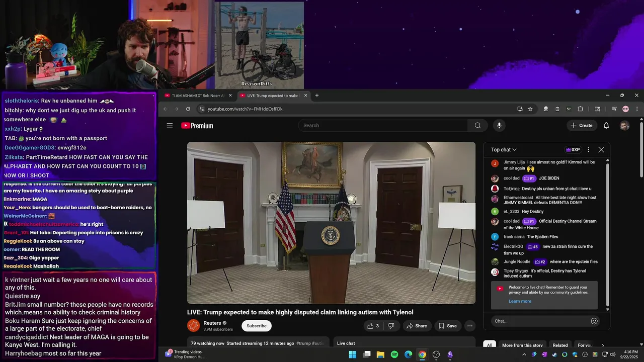This screenshot has width=644, height=362.
Task: Open the browser extensions puzzle icon
Action: [580, 109]
